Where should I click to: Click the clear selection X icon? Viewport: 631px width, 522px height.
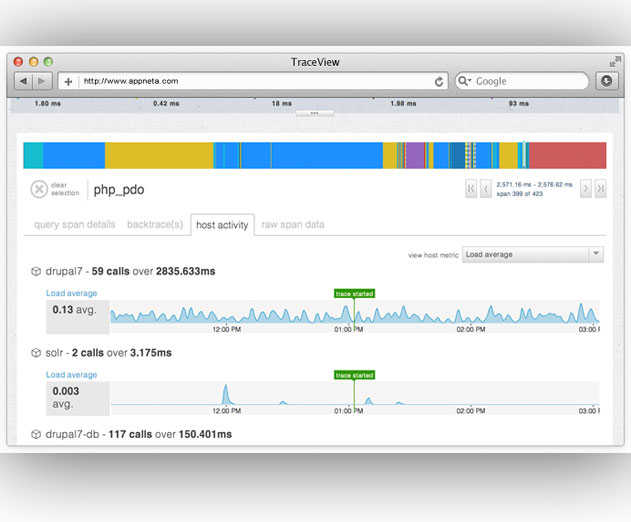coord(39,189)
